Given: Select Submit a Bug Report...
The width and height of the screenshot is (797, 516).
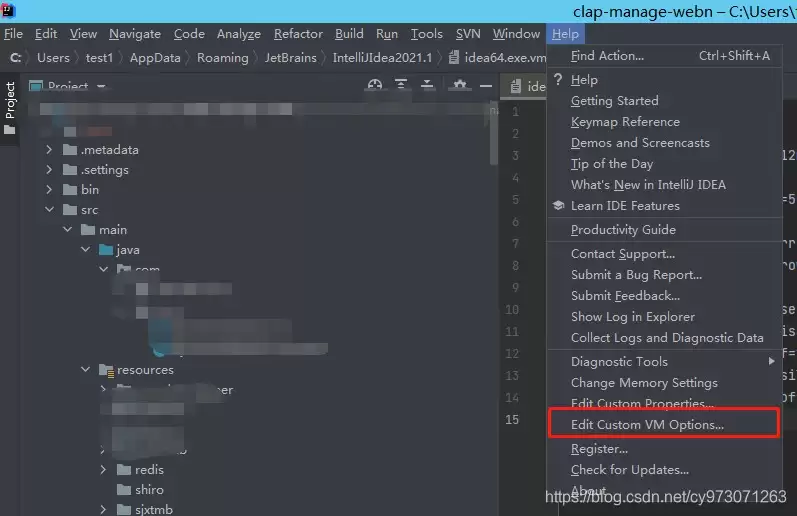Looking at the screenshot, I should tap(664, 275).
